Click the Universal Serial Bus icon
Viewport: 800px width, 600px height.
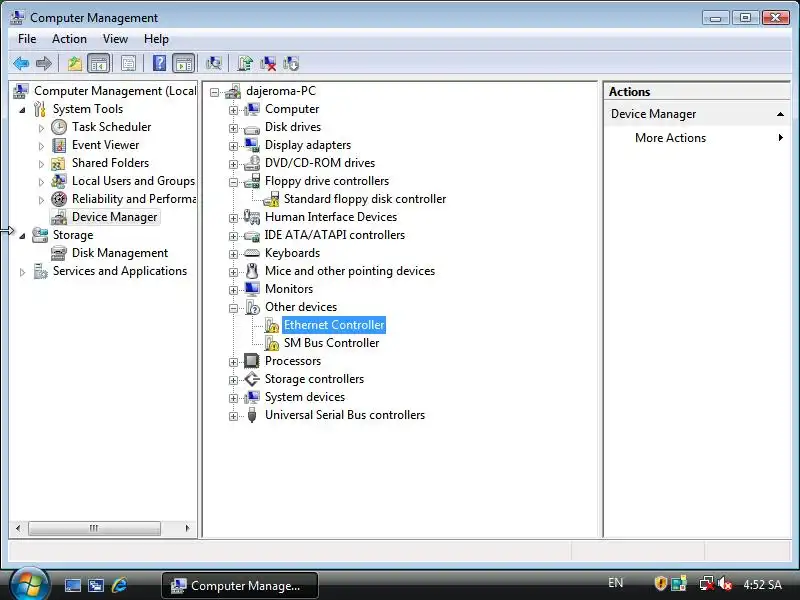252,415
